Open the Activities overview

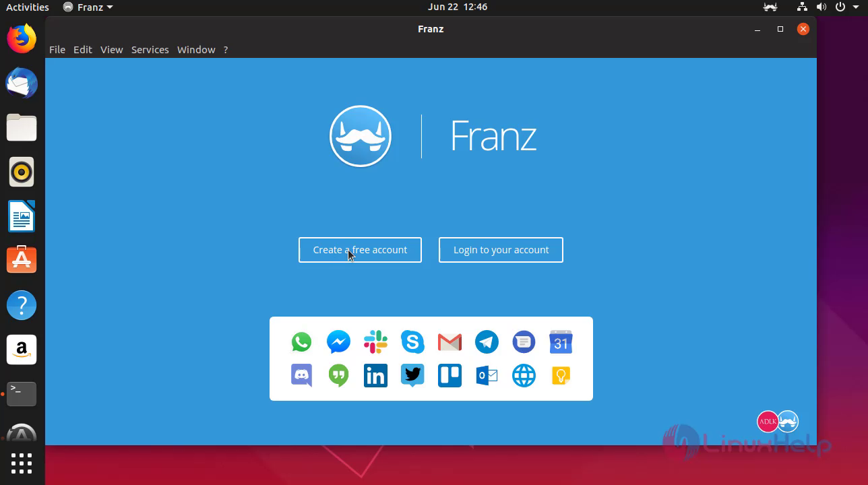click(x=28, y=7)
